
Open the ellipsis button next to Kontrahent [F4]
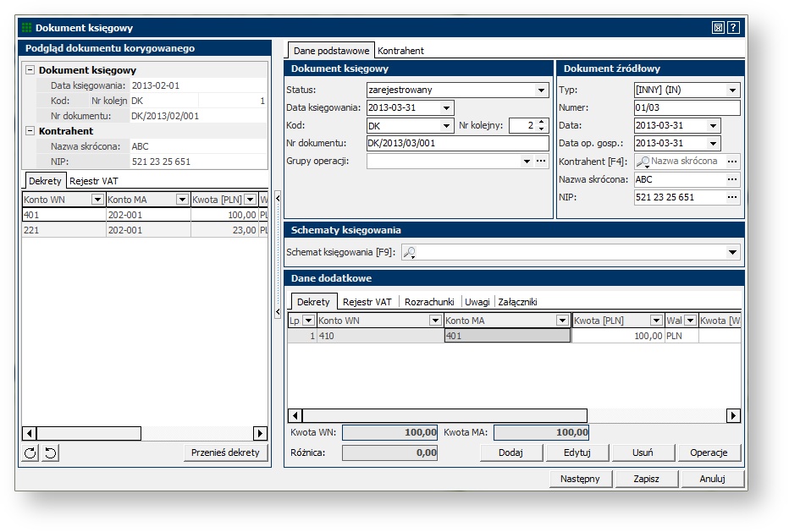[732, 162]
